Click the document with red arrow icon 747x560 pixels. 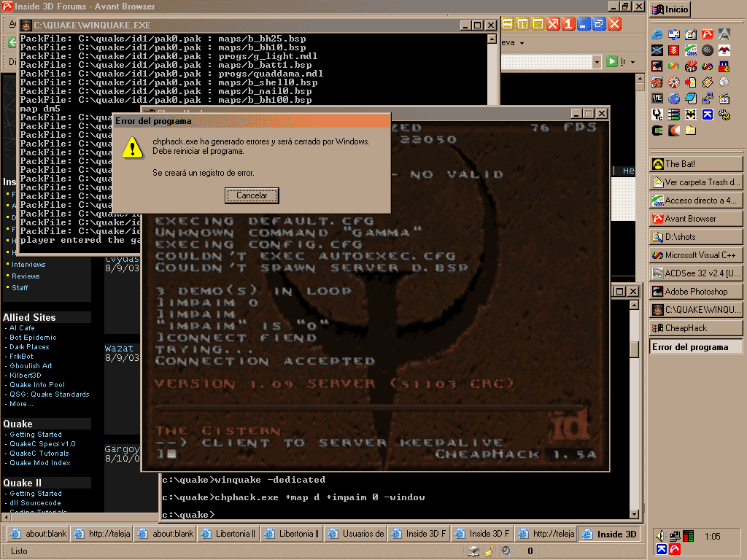(691, 82)
